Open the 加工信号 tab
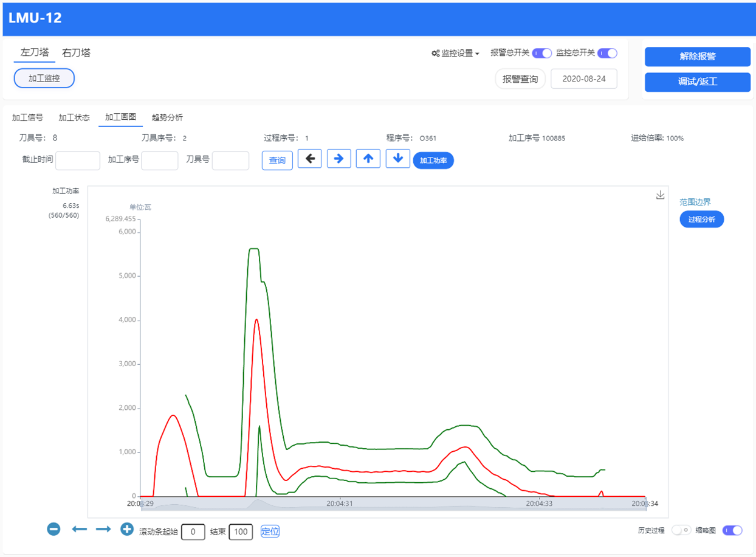The height and width of the screenshot is (557, 756). pos(28,117)
